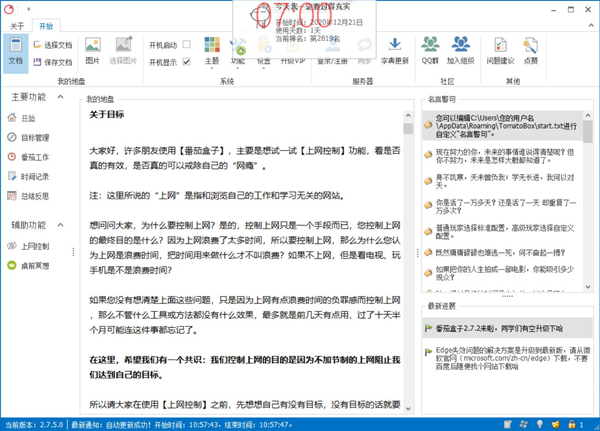Open 番茄工作 in the sidebar
The image size is (600, 431).
click(35, 156)
